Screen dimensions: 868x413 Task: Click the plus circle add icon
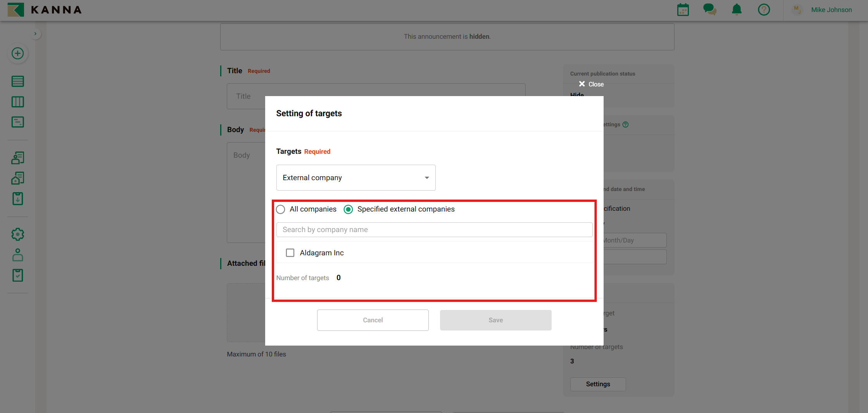[17, 53]
